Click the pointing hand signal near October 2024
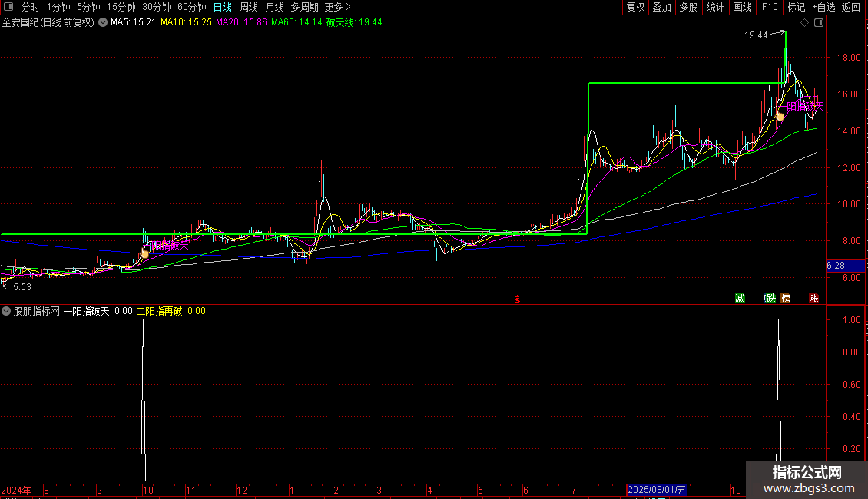868x499 pixels. (144, 253)
